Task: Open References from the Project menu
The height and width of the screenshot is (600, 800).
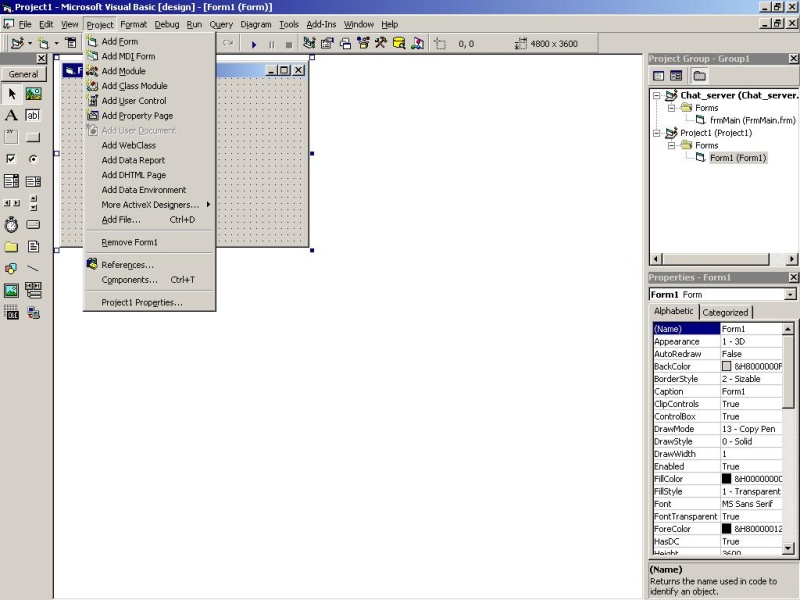Action: coord(149,265)
